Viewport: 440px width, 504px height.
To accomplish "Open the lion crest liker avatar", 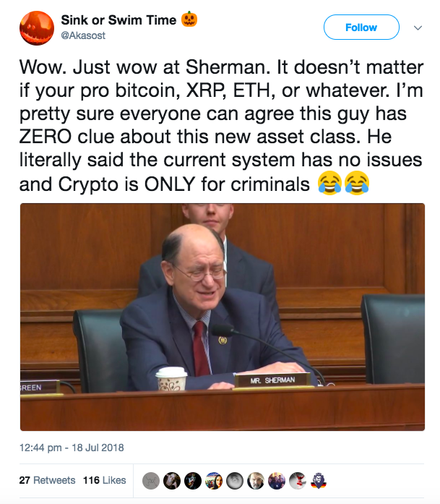I will (x=318, y=480).
